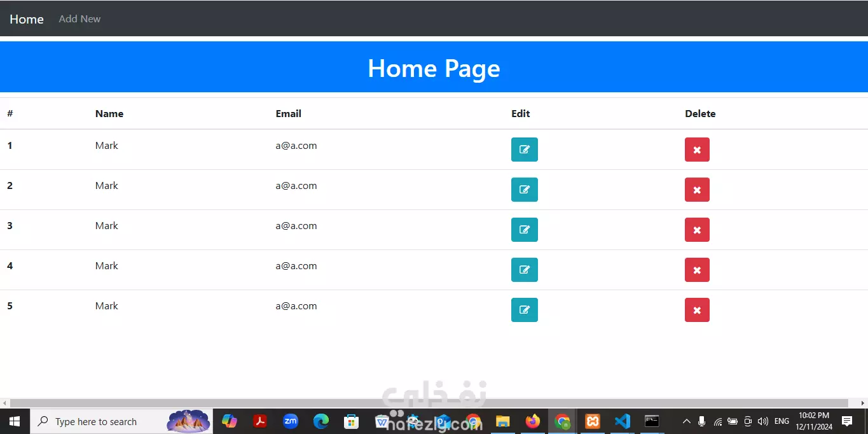Click the scrollbar's left arrow
This screenshot has height=434, width=868.
pos(4,403)
